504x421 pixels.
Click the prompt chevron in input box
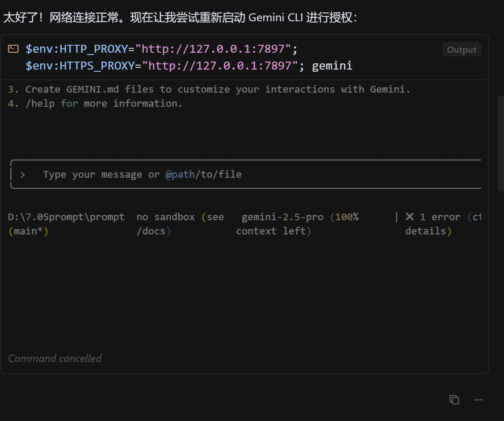(x=23, y=175)
